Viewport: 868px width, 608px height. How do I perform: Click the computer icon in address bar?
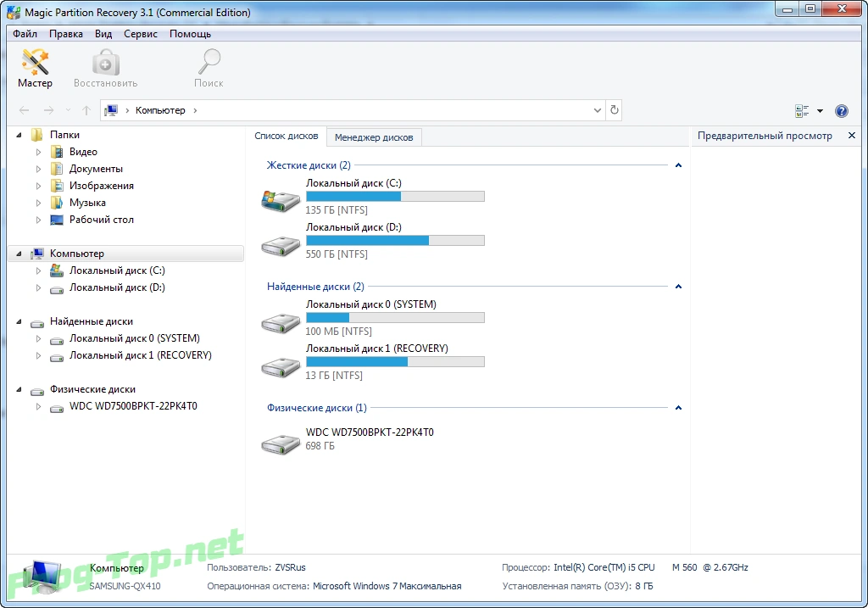pos(111,110)
